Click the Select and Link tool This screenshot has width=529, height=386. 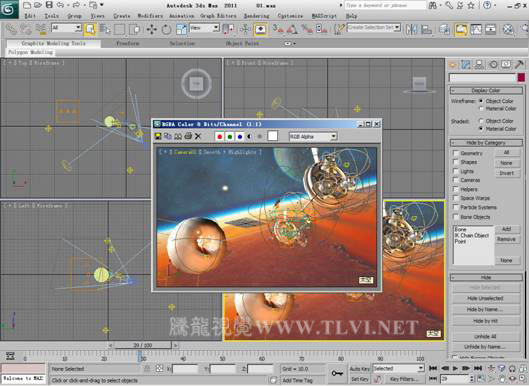click(x=11, y=30)
